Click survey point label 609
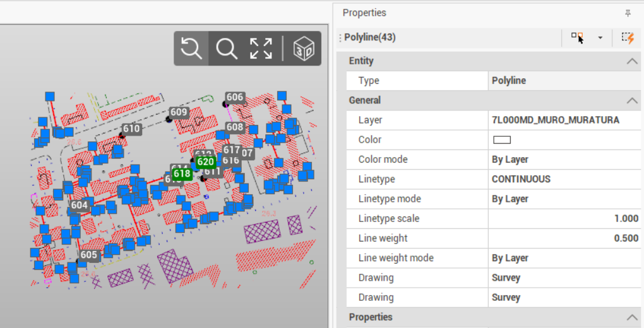 pyautogui.click(x=179, y=112)
